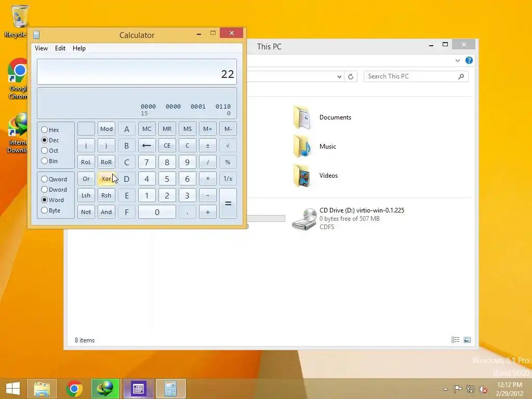
Task: Click the number 7 key
Action: click(x=147, y=162)
